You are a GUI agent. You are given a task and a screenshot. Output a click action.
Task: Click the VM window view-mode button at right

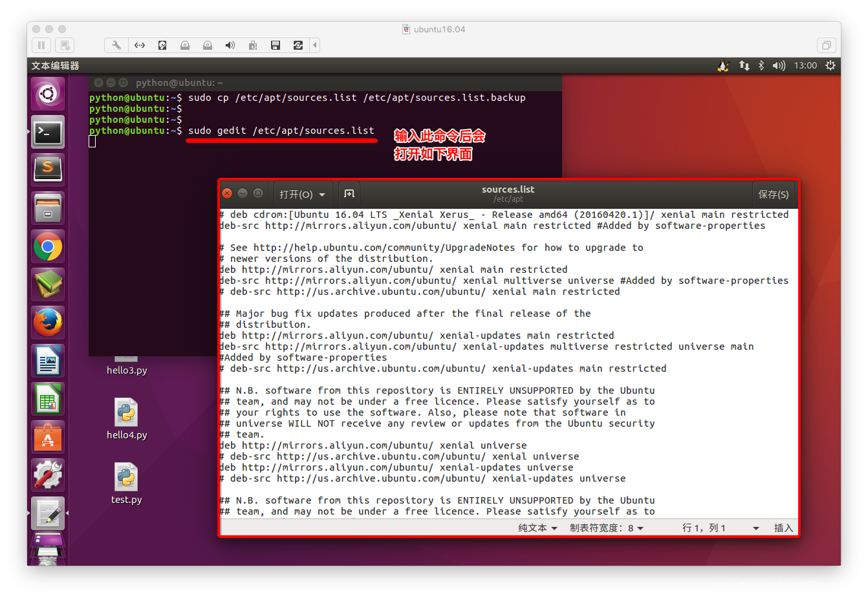click(826, 45)
